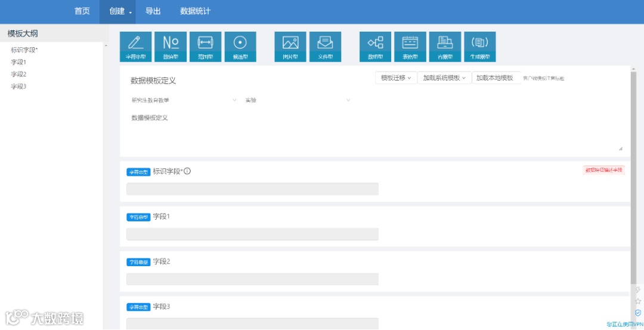Open 导出 in top navigation
The image size is (644, 330).
pyautogui.click(x=153, y=11)
